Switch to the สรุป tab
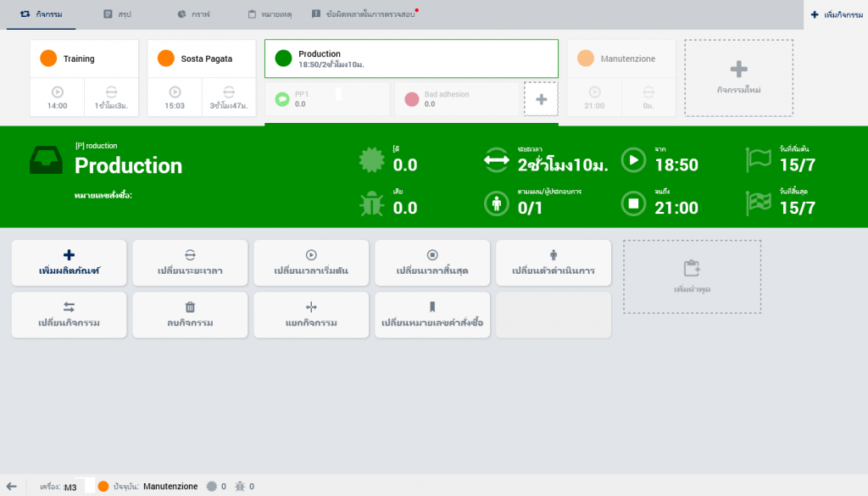Image resolution: width=868 pixels, height=496 pixels. (x=117, y=14)
